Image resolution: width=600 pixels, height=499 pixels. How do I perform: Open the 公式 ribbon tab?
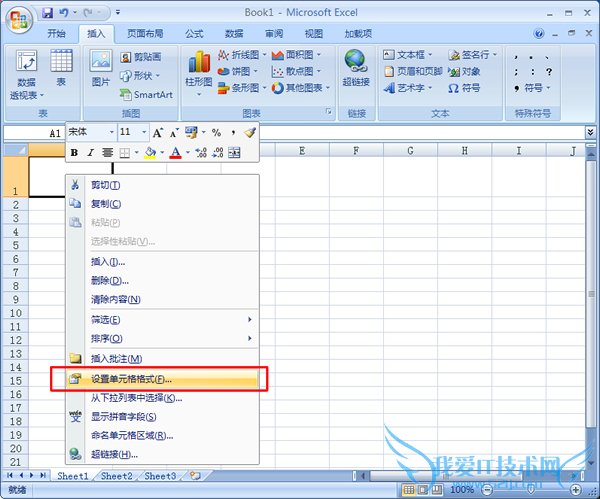coord(194,34)
